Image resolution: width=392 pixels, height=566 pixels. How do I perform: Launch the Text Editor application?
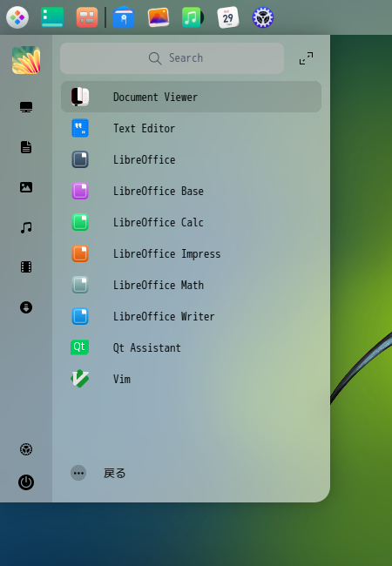(191, 128)
